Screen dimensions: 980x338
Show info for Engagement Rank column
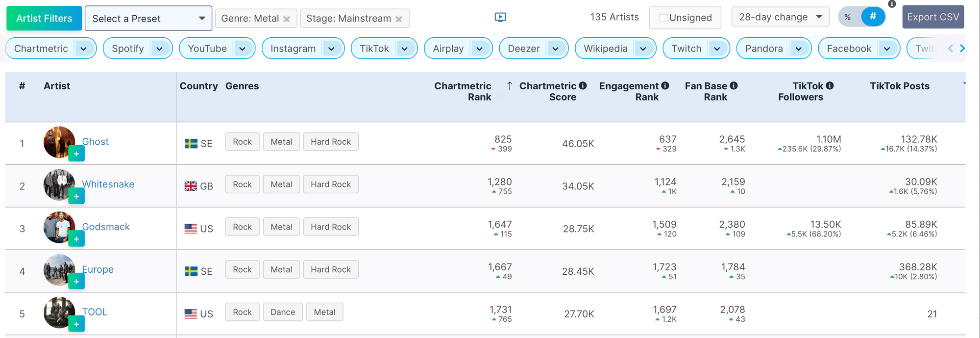tap(665, 85)
